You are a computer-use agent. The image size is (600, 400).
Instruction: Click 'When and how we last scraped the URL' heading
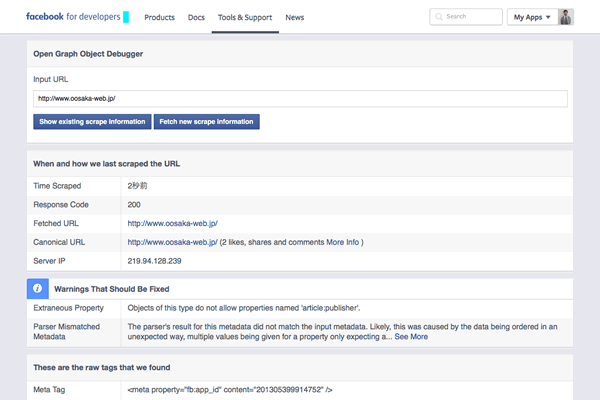pos(106,164)
